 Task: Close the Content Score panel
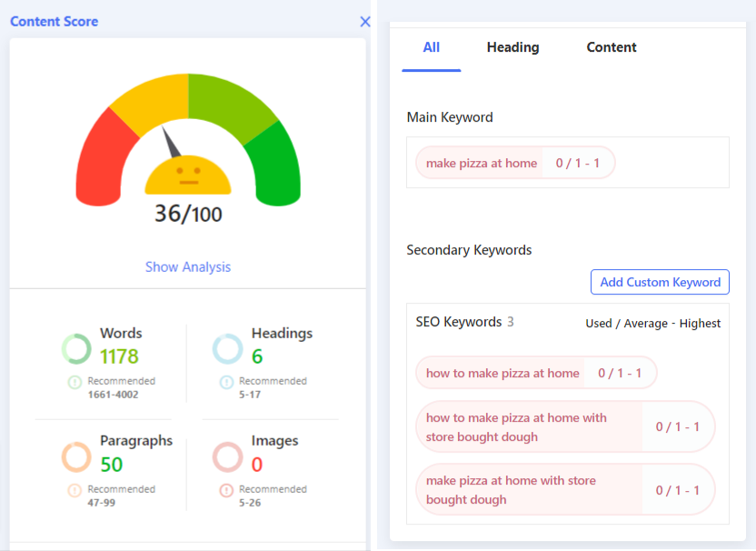click(365, 22)
